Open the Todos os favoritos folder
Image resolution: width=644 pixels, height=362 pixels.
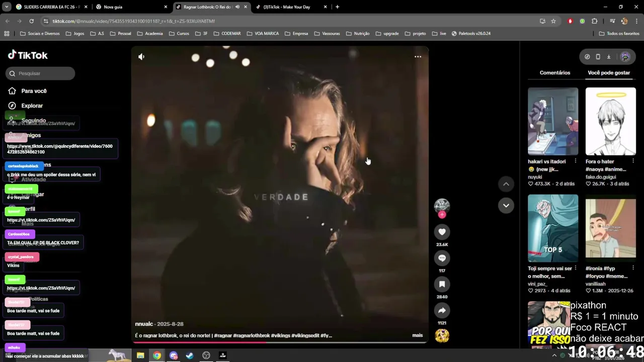pos(619,34)
